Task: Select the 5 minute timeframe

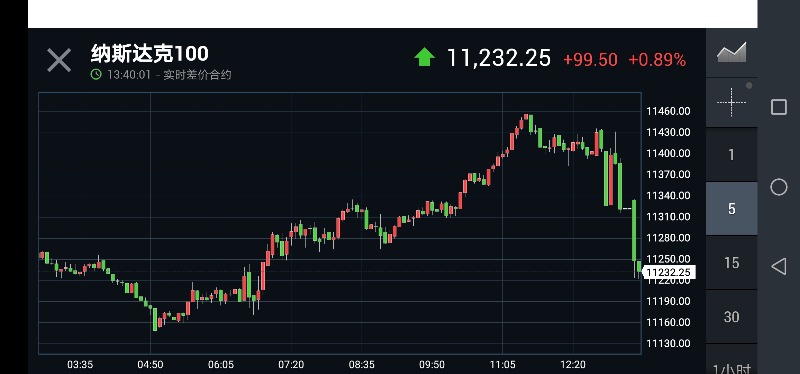Action: 731,209
